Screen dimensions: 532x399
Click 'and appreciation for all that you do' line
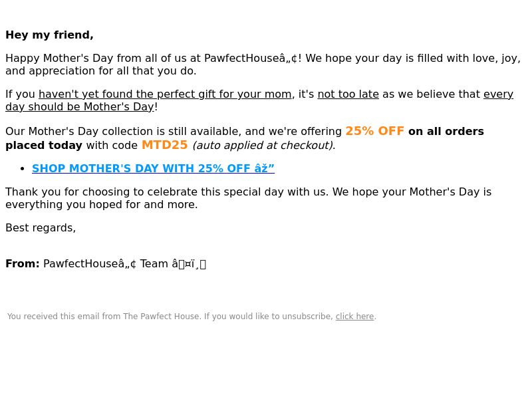tap(101, 71)
